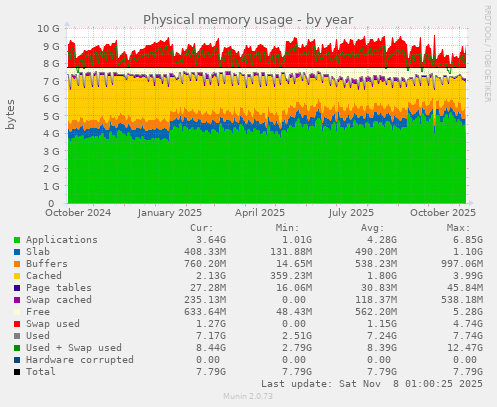
Task: Click the Cur: column header
Action: tap(202, 228)
